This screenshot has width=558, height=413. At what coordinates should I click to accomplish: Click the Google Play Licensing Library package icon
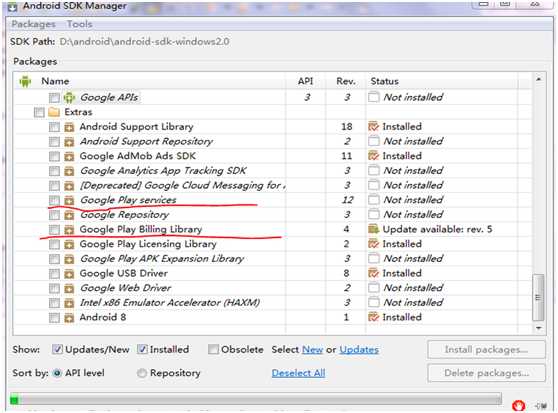69,244
